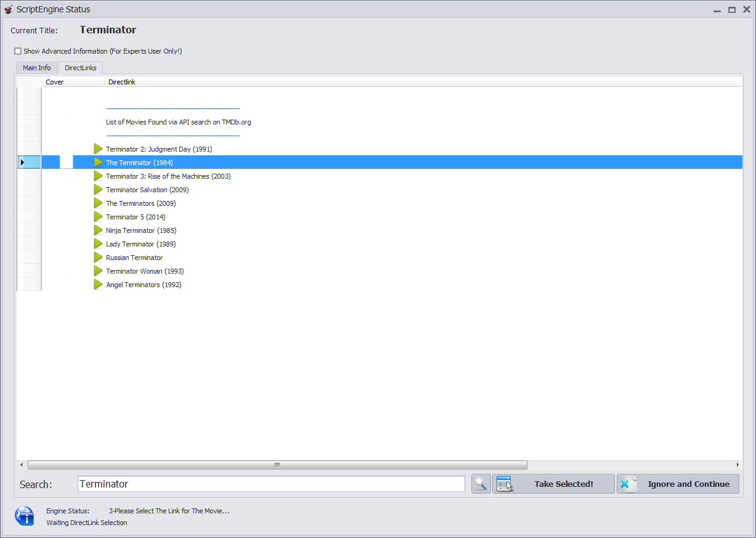756x538 pixels.
Task: Click the green arrow beside Terminator 3: Rise of the Machines
Action: click(98, 176)
